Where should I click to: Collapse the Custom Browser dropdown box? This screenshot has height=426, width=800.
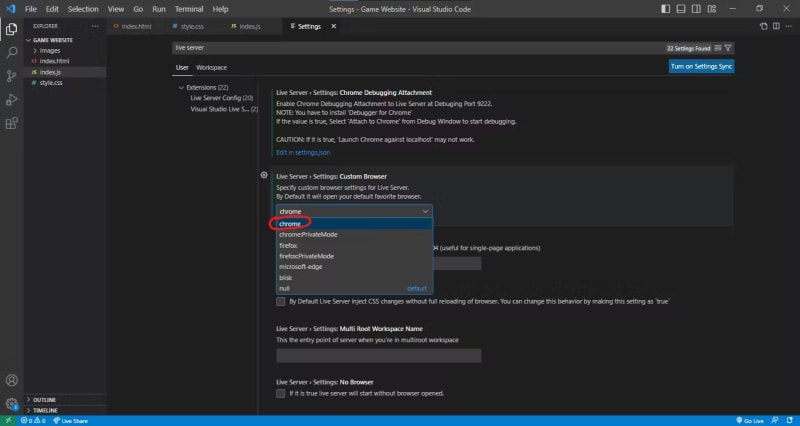pyautogui.click(x=354, y=211)
